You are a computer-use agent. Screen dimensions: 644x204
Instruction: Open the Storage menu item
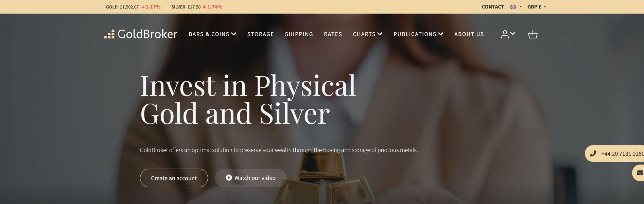[261, 34]
